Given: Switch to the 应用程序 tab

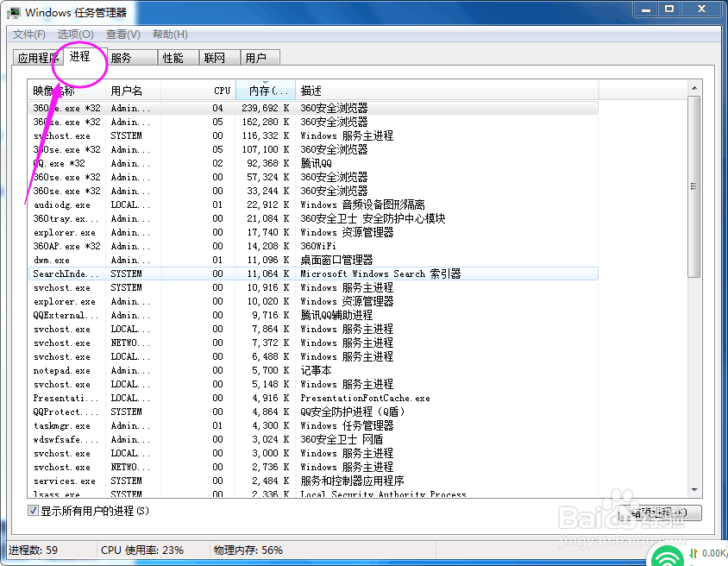Looking at the screenshot, I should click(38, 58).
